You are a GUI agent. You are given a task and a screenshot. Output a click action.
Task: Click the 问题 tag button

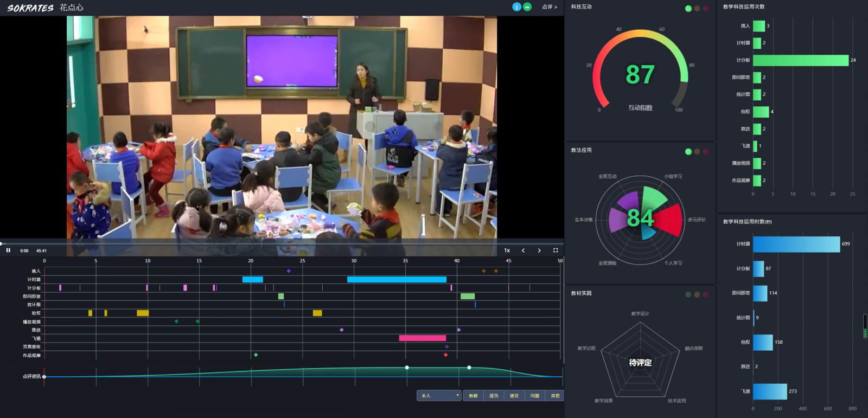pyautogui.click(x=535, y=396)
